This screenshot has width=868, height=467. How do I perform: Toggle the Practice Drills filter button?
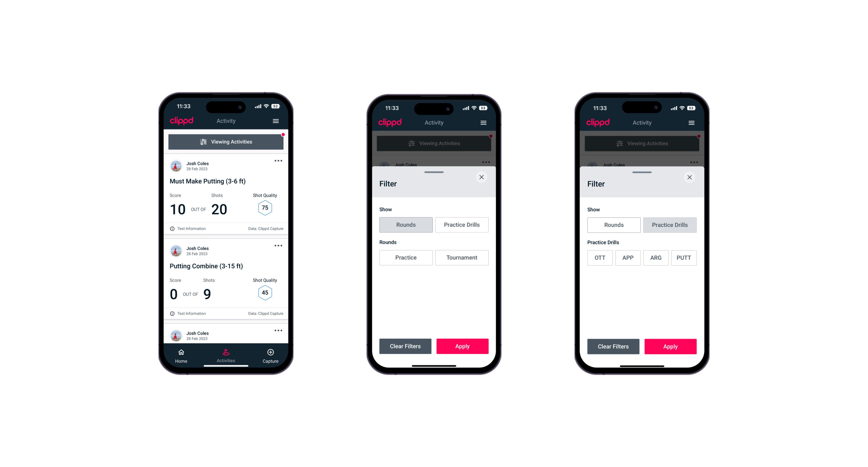click(461, 224)
